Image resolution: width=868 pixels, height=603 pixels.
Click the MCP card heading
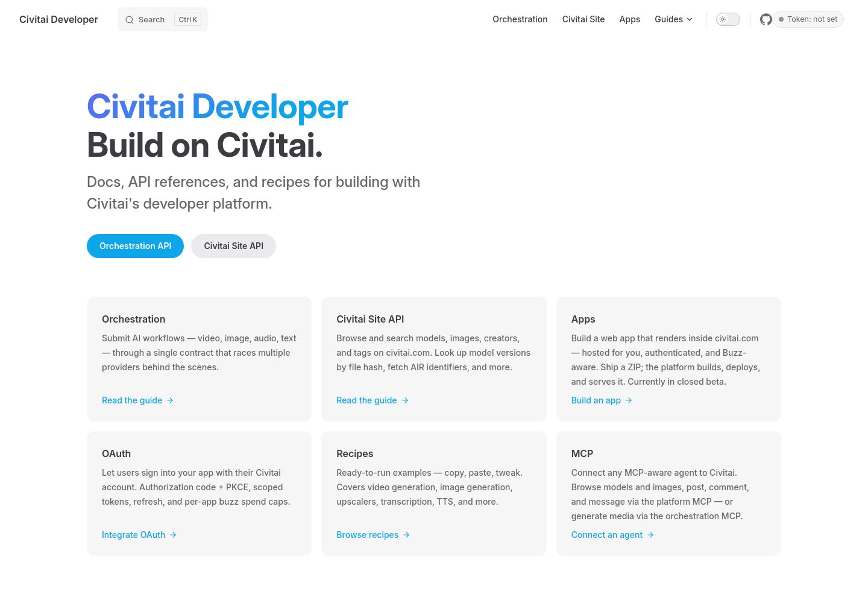coord(582,453)
